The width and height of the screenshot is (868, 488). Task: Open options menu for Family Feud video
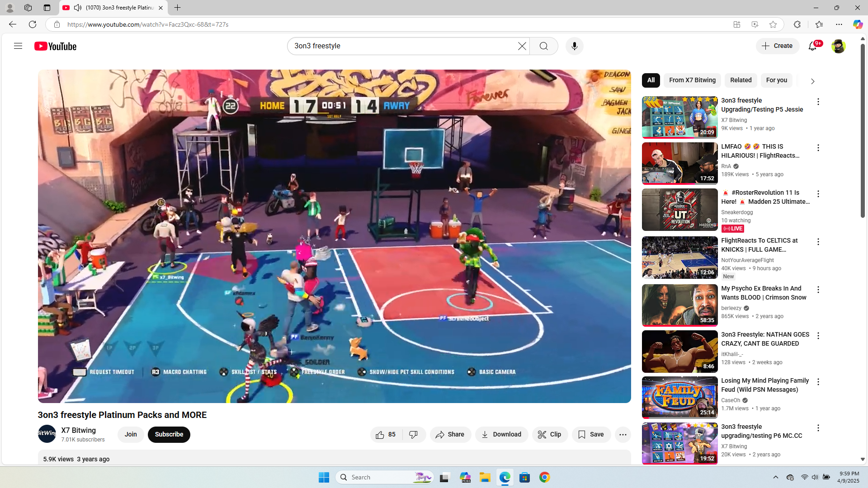coord(818,382)
